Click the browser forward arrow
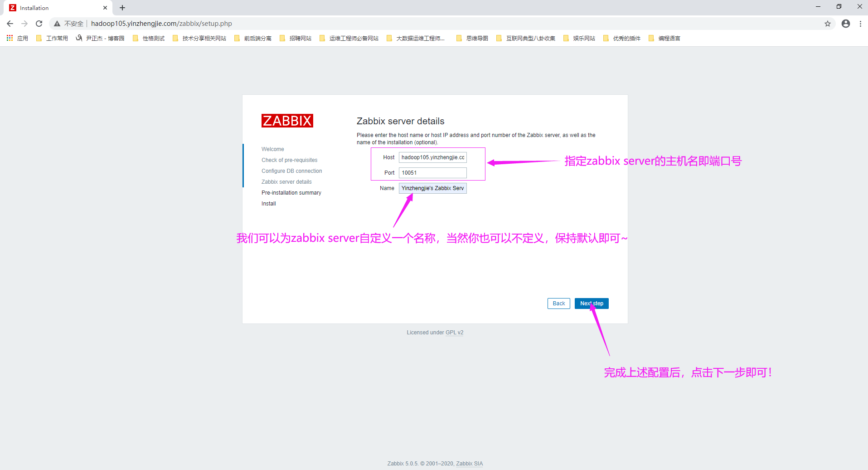 pyautogui.click(x=24, y=24)
